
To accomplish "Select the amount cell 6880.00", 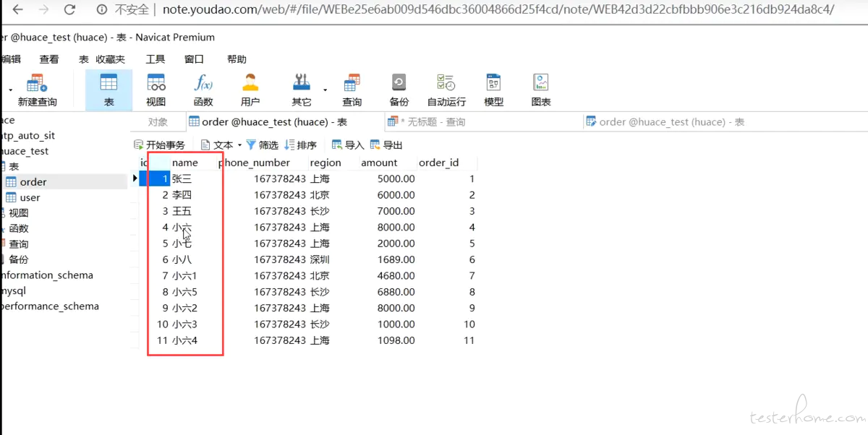I will pyautogui.click(x=396, y=292).
